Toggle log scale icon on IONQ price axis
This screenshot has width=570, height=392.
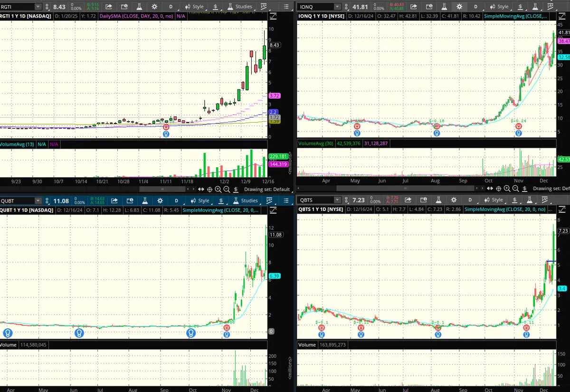(x=564, y=16)
